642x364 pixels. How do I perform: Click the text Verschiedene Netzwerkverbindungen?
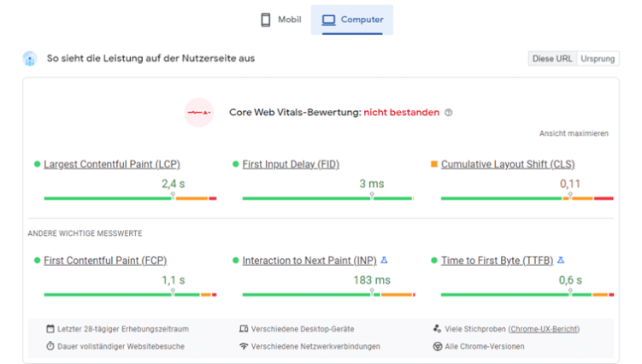coord(315,346)
